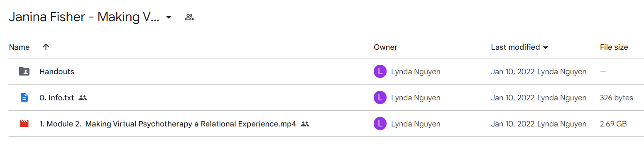The width and height of the screenshot is (644, 153).
Task: Click Lynda Nguyen avatar in mp4 row
Action: coord(380,124)
